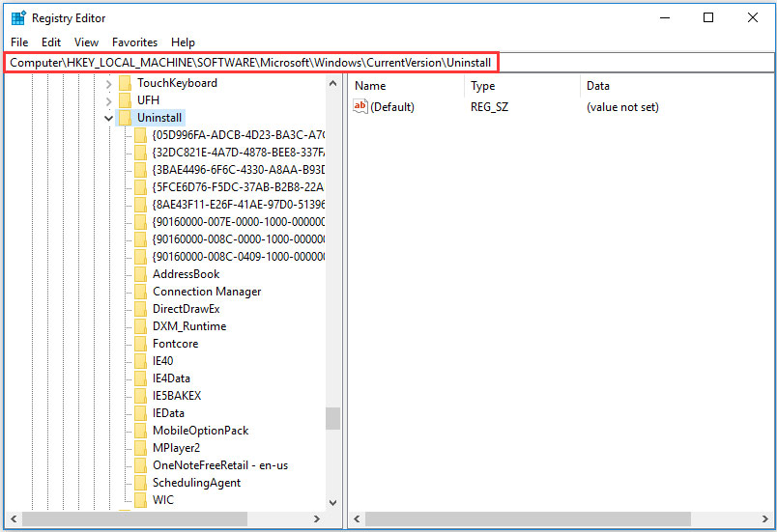Select the DXM_Runtime key label
Image resolution: width=777 pixels, height=532 pixels.
[189, 326]
